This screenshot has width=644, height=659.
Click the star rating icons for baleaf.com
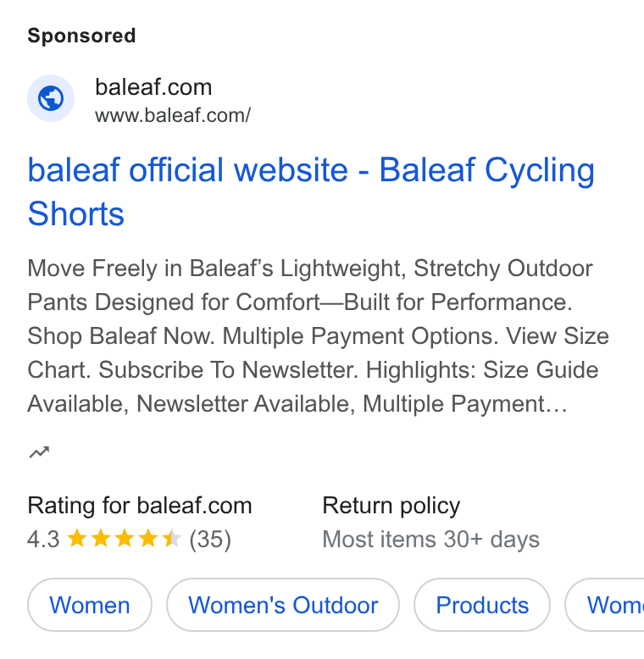pyautogui.click(x=124, y=539)
